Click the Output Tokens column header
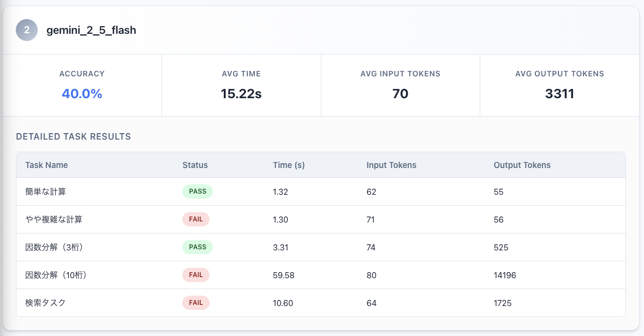Image resolution: width=644 pixels, height=336 pixels. pyautogui.click(x=522, y=165)
